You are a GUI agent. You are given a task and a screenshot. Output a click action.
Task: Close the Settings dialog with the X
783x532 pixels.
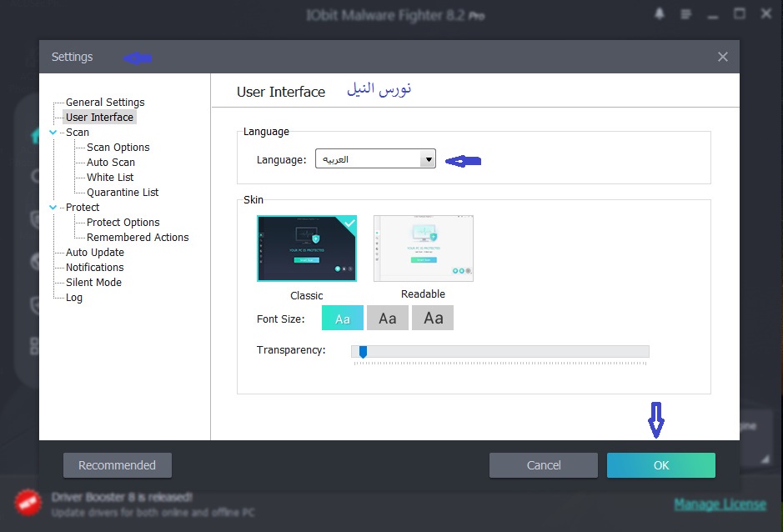pos(722,57)
